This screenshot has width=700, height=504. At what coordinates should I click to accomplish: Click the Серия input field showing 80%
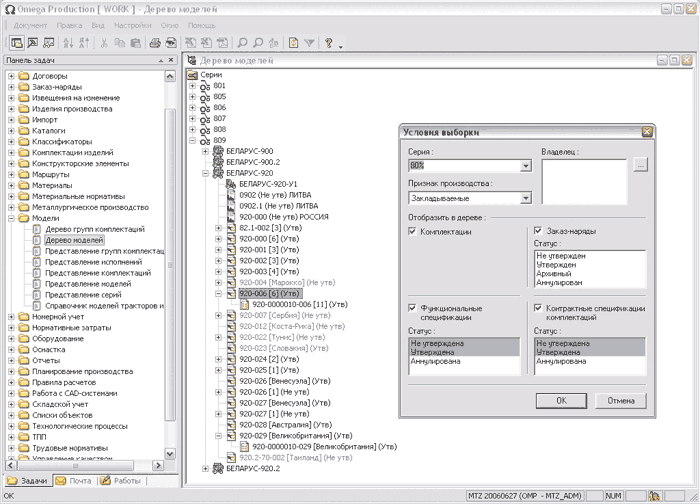click(x=464, y=166)
